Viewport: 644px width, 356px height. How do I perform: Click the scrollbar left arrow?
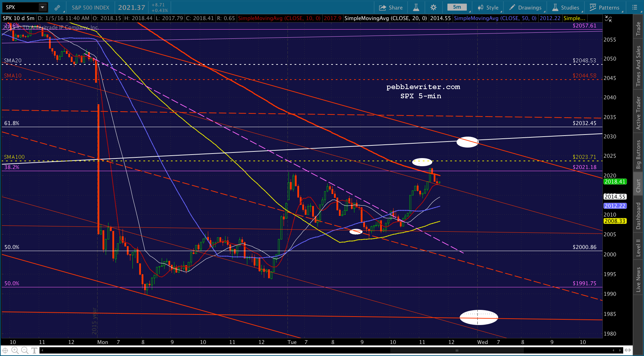coord(42,350)
